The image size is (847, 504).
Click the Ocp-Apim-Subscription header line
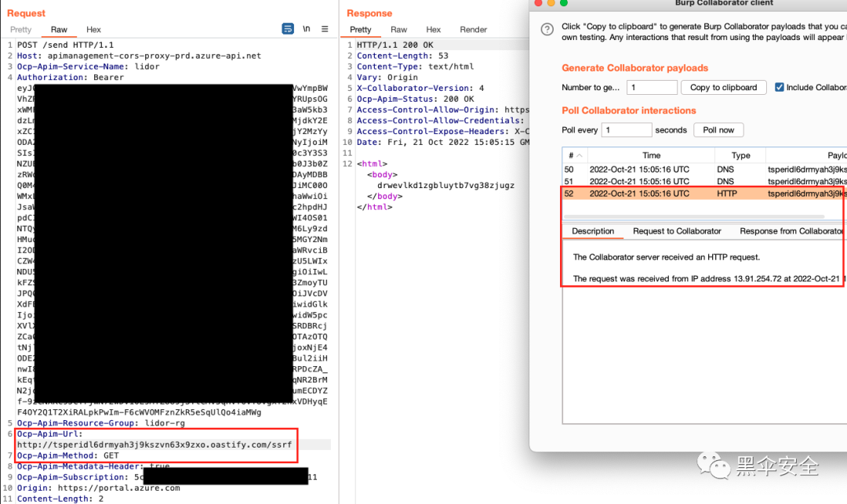167,477
